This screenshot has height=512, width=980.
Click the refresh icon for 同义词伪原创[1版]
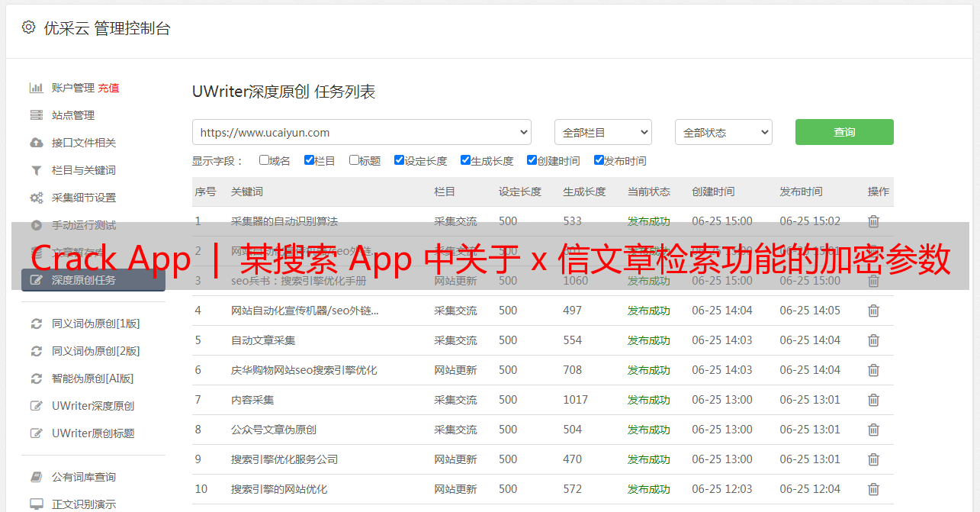[x=36, y=324]
